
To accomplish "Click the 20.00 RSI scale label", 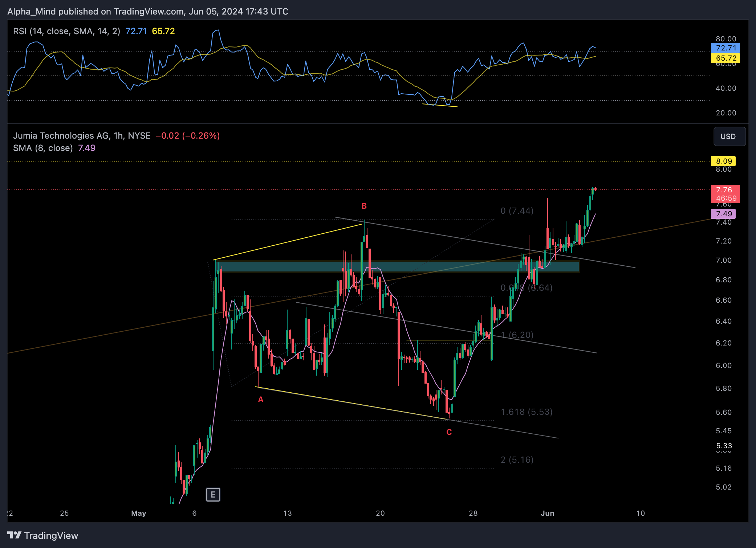I will [x=726, y=113].
